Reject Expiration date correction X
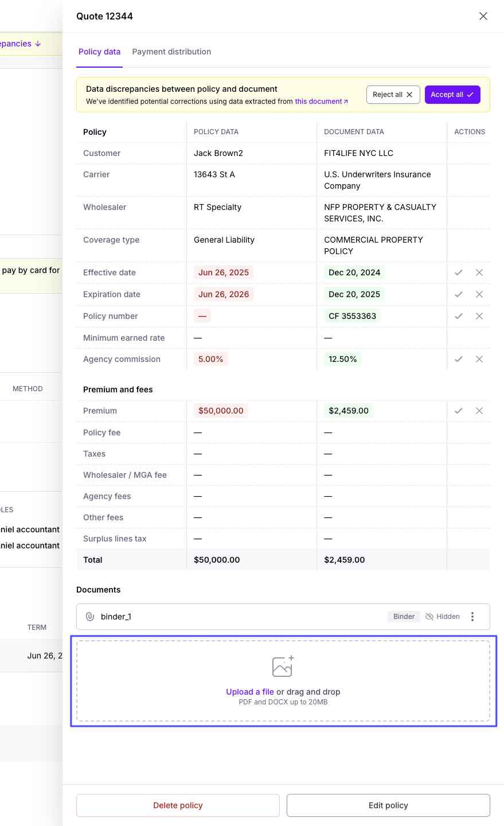Viewport: 504px width, 826px height. (479, 294)
